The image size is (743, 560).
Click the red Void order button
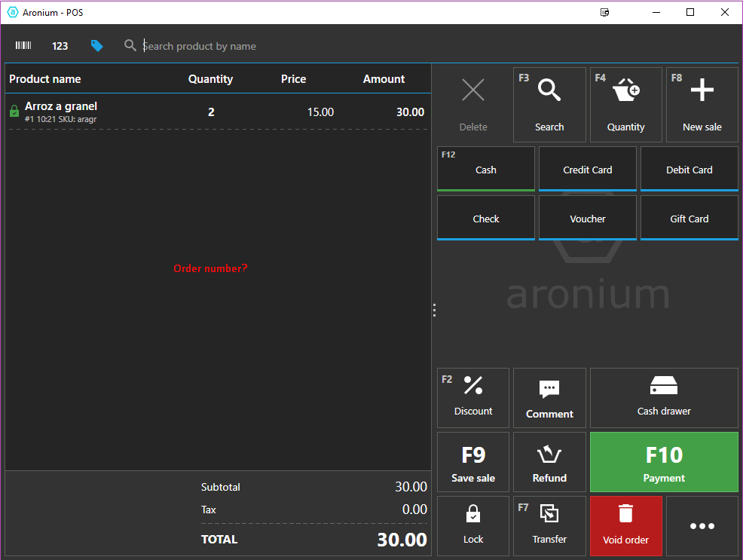625,525
